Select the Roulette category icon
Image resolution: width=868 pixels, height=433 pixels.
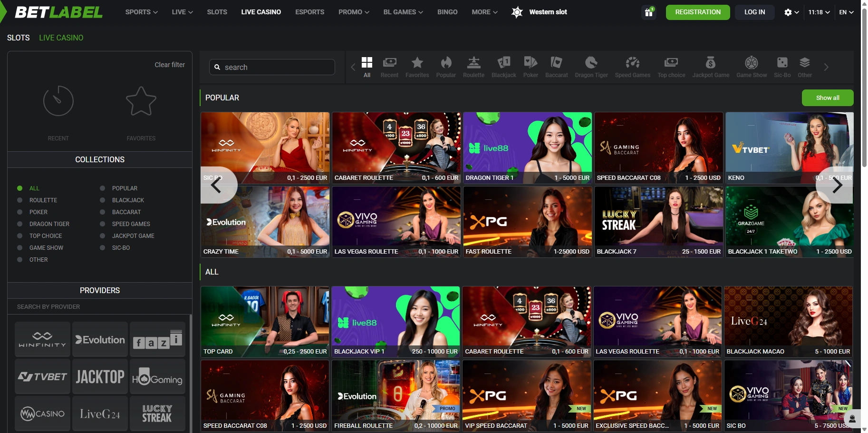coord(473,63)
